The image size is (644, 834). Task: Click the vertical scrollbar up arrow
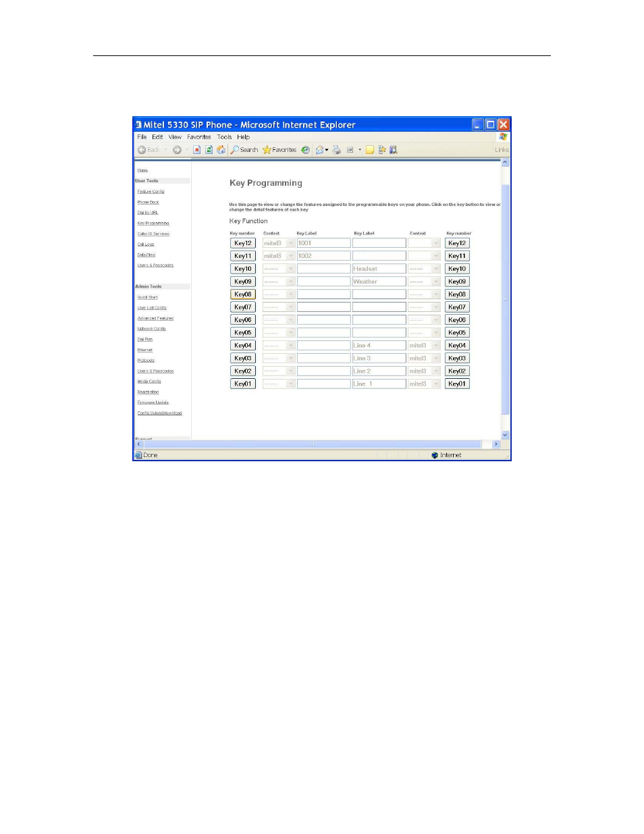pyautogui.click(x=505, y=163)
